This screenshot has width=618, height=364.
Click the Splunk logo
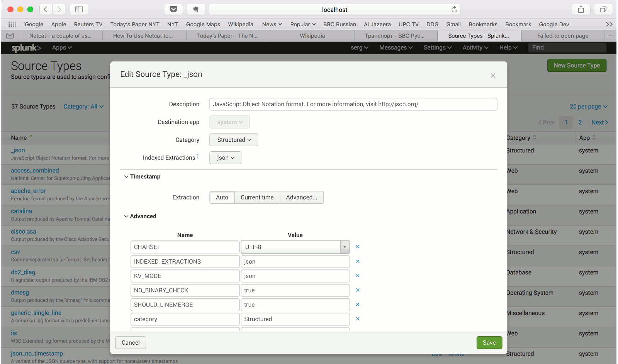[26, 47]
